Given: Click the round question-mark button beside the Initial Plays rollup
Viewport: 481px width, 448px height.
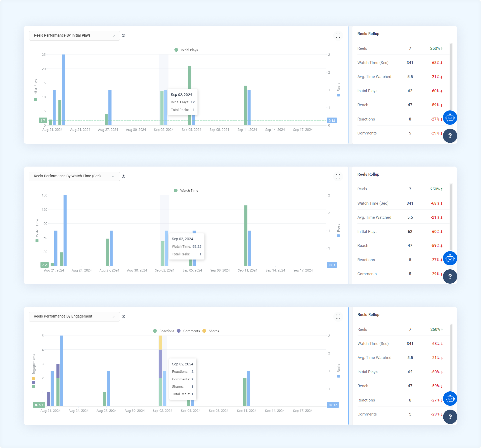Looking at the screenshot, I should point(450,136).
